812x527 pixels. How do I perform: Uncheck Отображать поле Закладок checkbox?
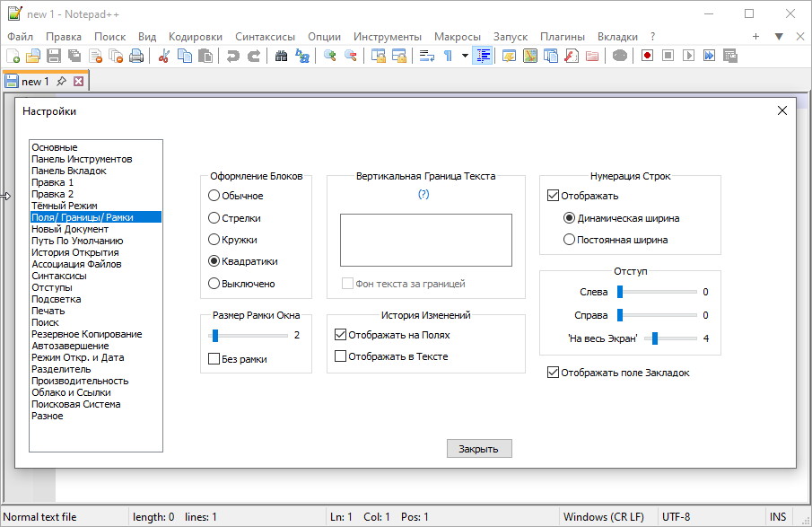(x=553, y=372)
